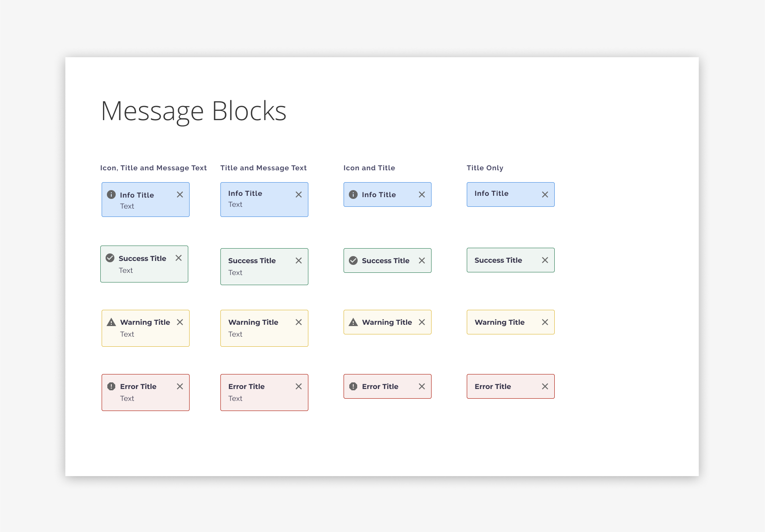Close the iconless Error block with message text

point(299,386)
